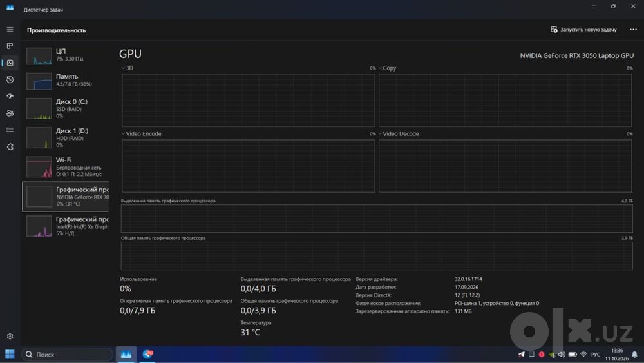Click the GPU temperature value 31 °C
Image resolution: width=644 pixels, height=363 pixels.
[250, 332]
